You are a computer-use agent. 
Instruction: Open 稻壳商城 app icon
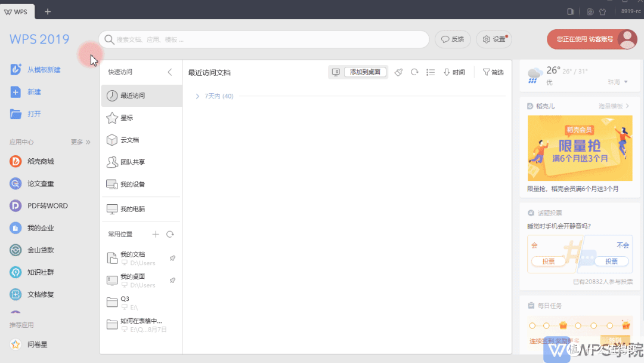(16, 161)
